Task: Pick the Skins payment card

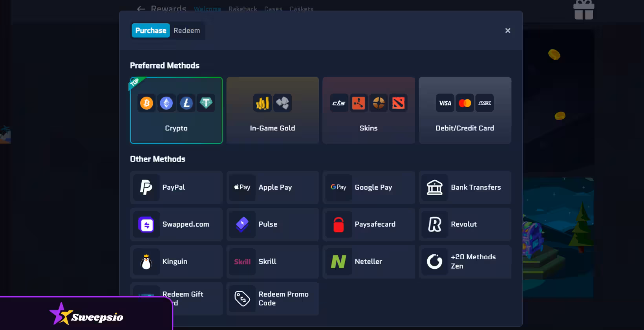Action: point(369,110)
